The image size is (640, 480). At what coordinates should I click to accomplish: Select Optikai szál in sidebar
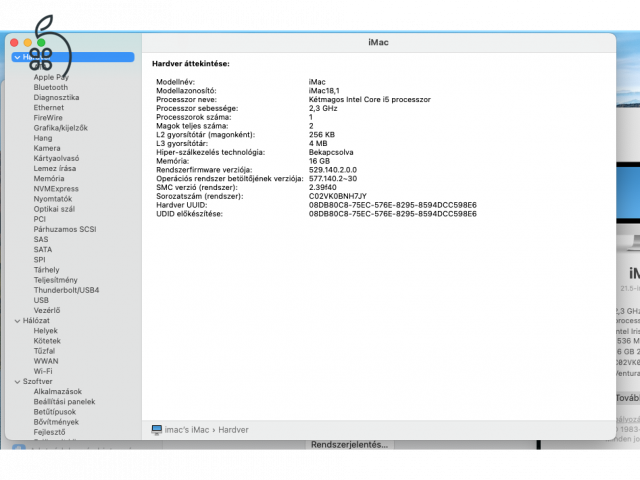(x=54, y=209)
